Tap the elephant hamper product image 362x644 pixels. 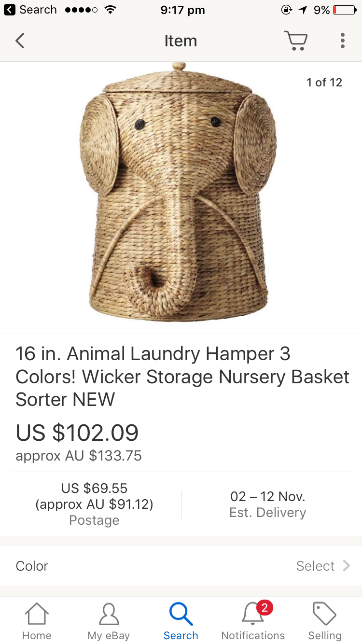pyautogui.click(x=179, y=192)
